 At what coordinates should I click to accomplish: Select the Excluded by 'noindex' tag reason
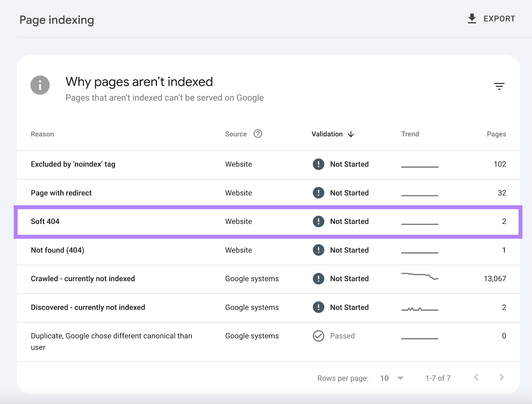click(73, 164)
